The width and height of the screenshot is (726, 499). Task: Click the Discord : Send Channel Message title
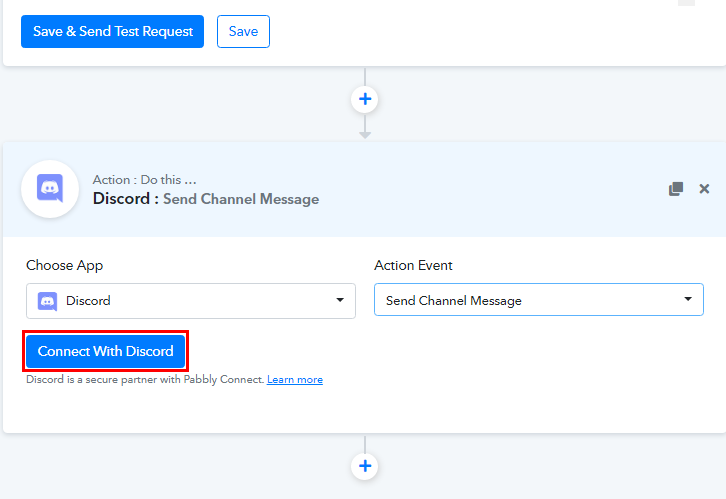point(206,199)
